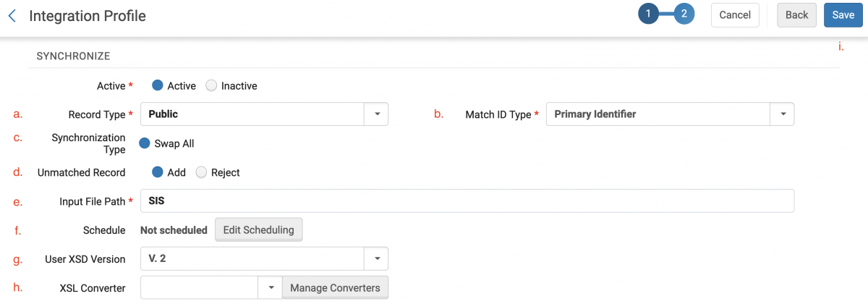
Task: Click Manage Converters button
Action: coord(335,288)
